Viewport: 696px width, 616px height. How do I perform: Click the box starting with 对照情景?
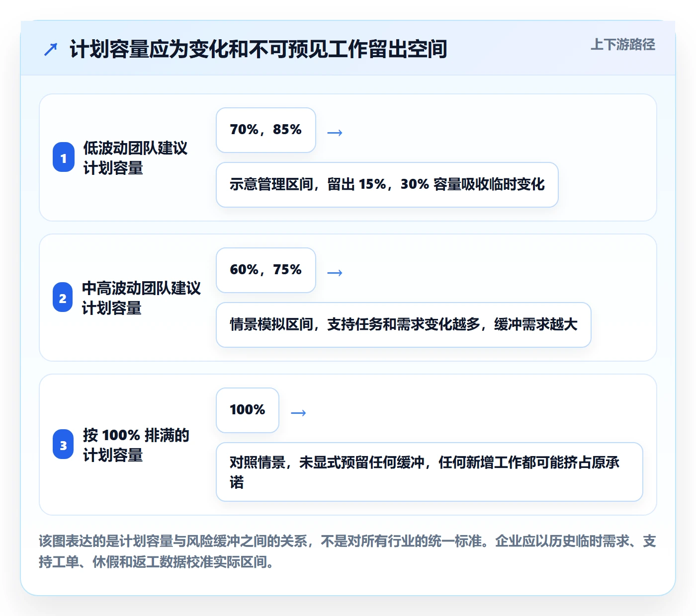[430, 472]
